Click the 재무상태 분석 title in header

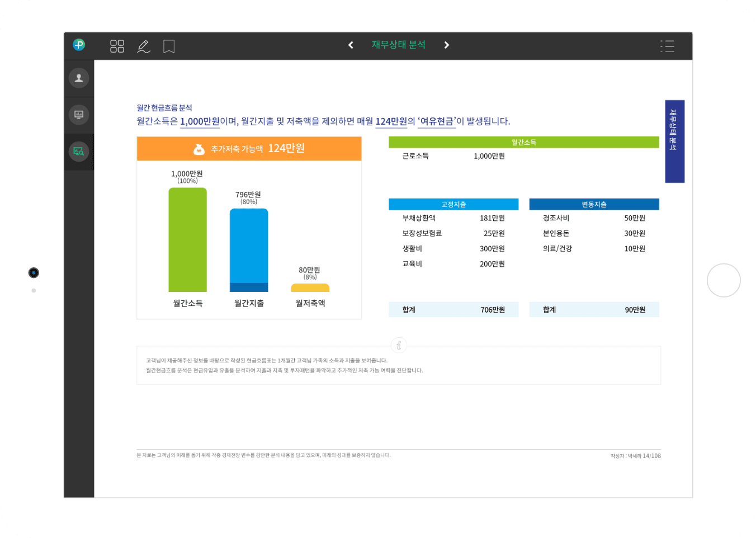(x=399, y=45)
